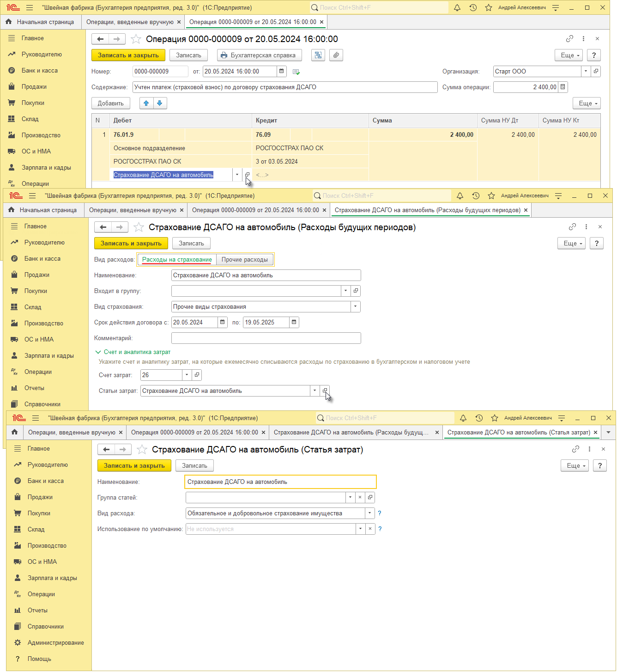The height and width of the screenshot is (672, 617).
Task: Click Записать и закрыть in Статья затрат window
Action: [134, 465]
